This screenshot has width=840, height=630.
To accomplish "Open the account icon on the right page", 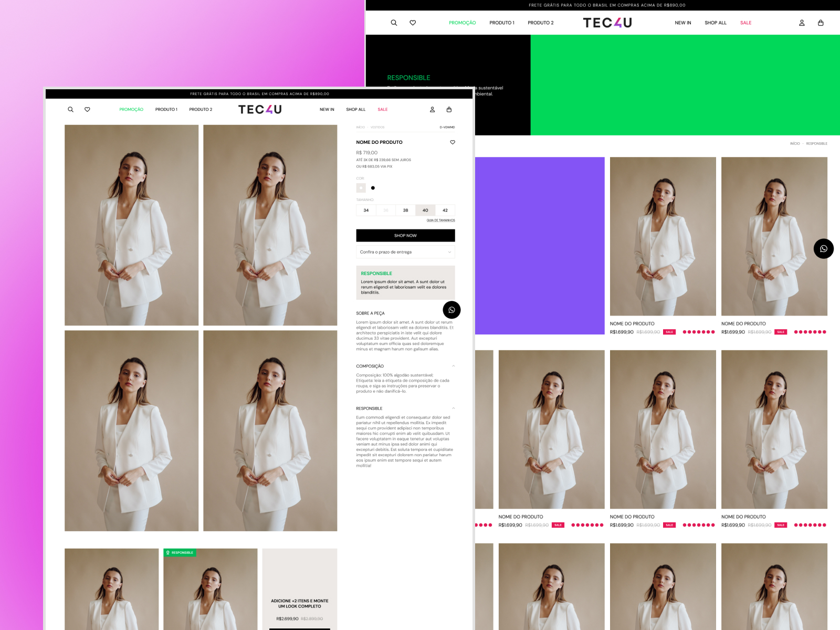I will tap(802, 23).
